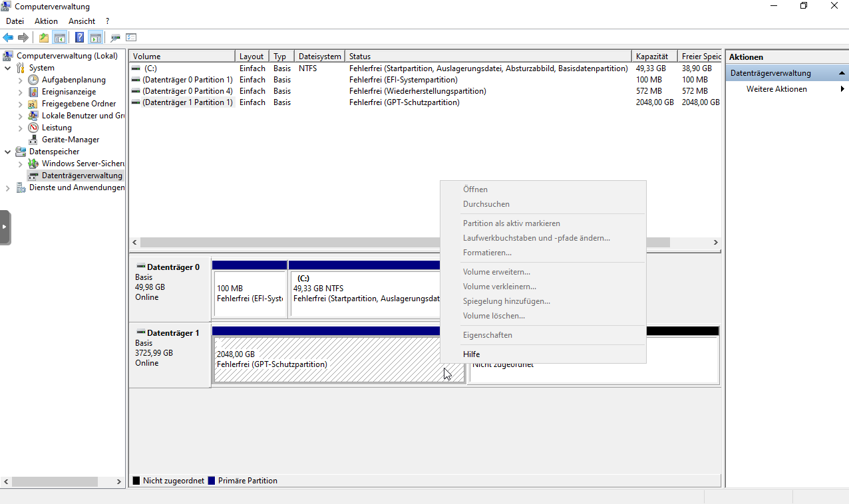Select the 100 MB EFI partition block
The image size is (849, 504).
[250, 289]
